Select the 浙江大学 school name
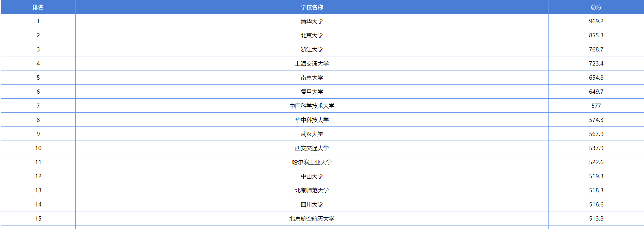The height and width of the screenshot is (229, 644). pyautogui.click(x=312, y=49)
